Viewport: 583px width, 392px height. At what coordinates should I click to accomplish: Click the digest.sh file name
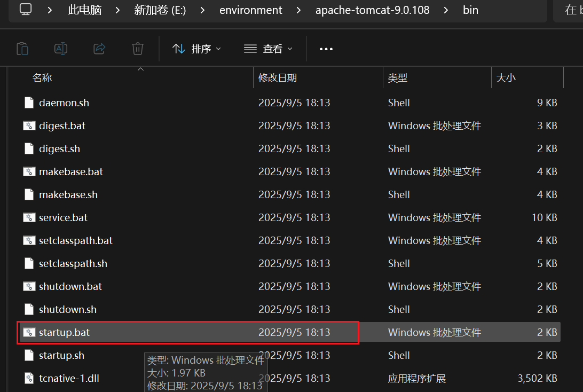coord(59,149)
